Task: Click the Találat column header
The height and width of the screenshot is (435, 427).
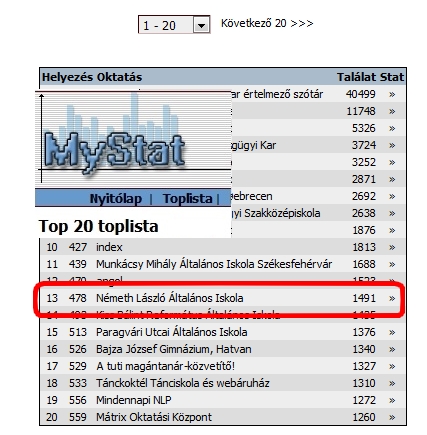Action: (x=356, y=77)
